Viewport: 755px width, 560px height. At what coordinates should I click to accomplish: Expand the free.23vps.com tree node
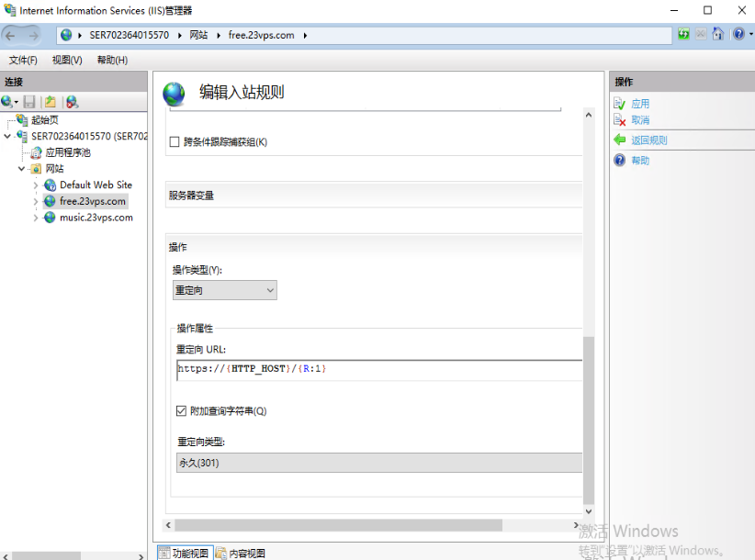[x=35, y=202]
